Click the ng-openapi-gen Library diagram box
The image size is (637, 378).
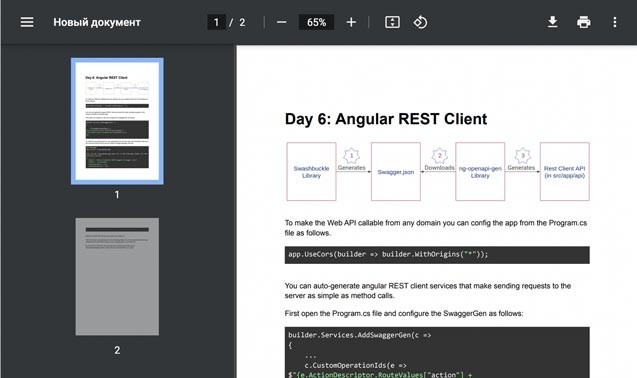tap(480, 172)
